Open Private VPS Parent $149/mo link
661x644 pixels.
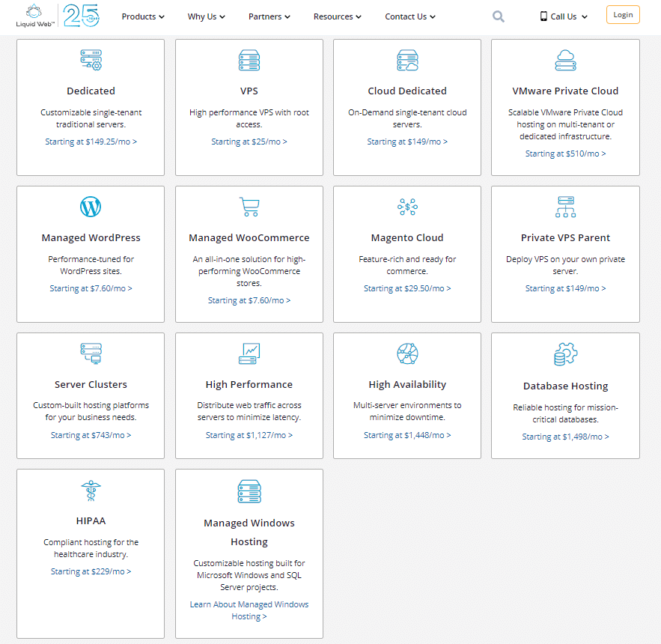click(x=565, y=288)
